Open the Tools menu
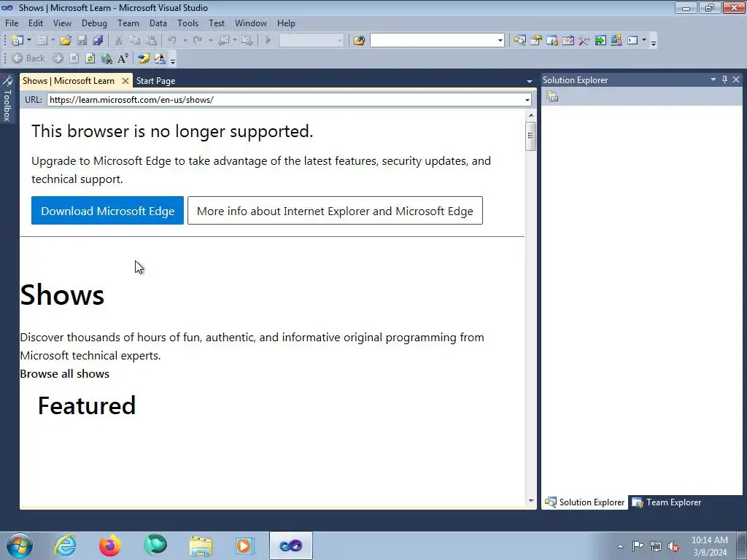The width and height of the screenshot is (747, 560). pyautogui.click(x=187, y=23)
